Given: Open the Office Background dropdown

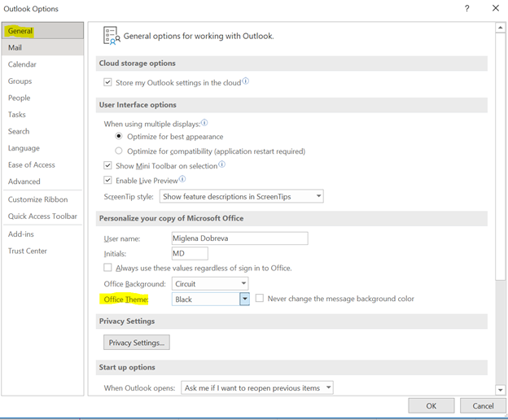Looking at the screenshot, I should (x=210, y=284).
